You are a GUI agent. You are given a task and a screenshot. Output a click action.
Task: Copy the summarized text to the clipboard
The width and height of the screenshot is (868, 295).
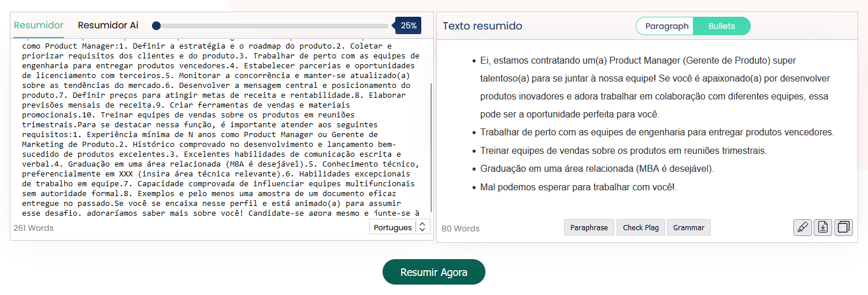coord(844,227)
